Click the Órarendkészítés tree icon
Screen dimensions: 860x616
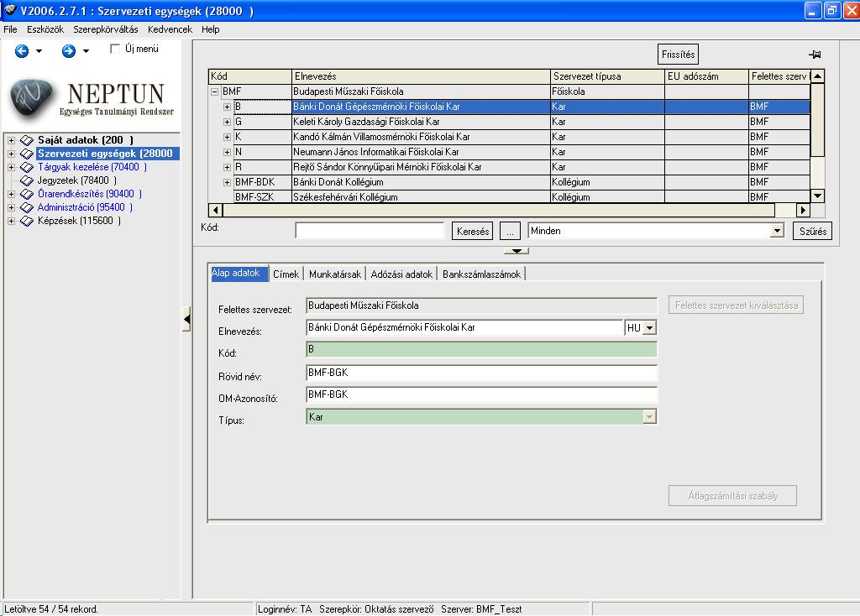pos(27,194)
